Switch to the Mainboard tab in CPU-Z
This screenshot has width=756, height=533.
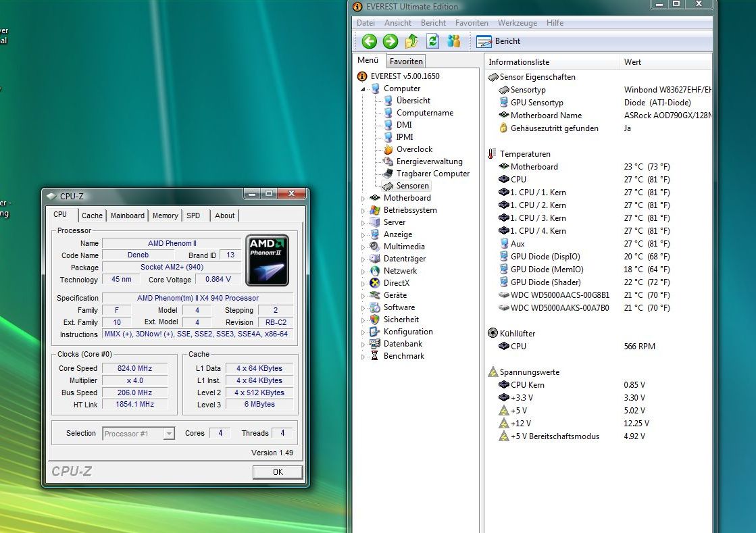tap(128, 215)
